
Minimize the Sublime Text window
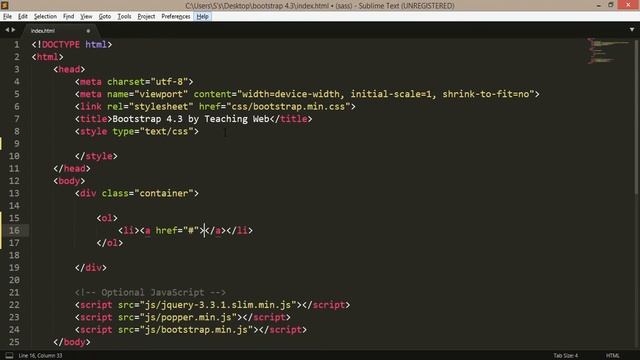click(598, 5)
